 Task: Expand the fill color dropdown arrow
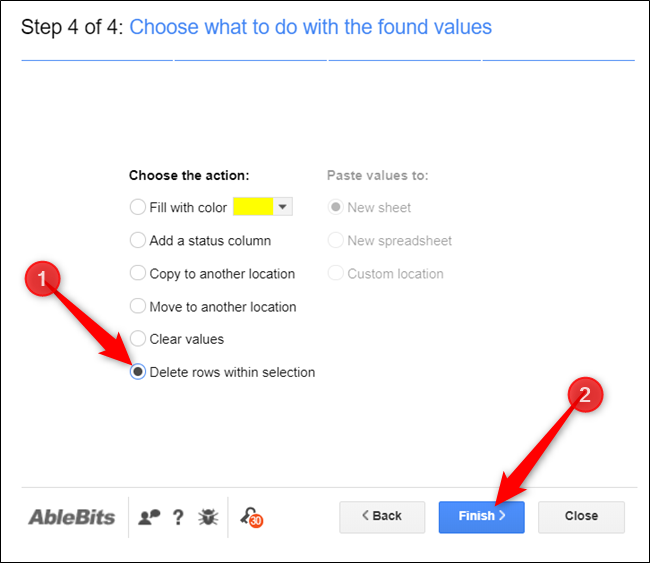283,207
